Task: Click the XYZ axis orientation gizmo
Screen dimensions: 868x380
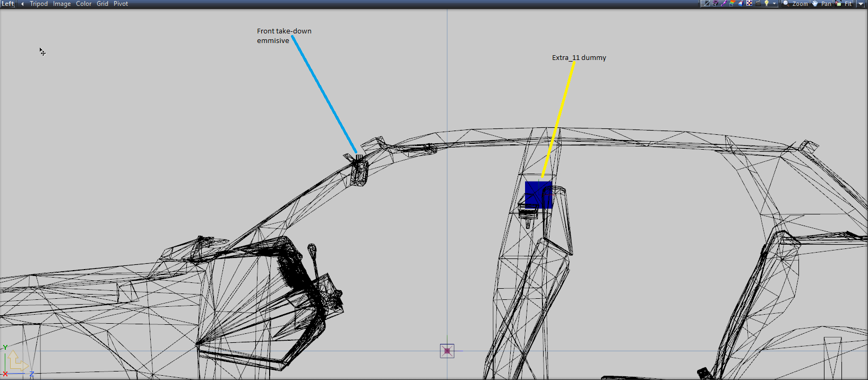Action: (x=18, y=361)
